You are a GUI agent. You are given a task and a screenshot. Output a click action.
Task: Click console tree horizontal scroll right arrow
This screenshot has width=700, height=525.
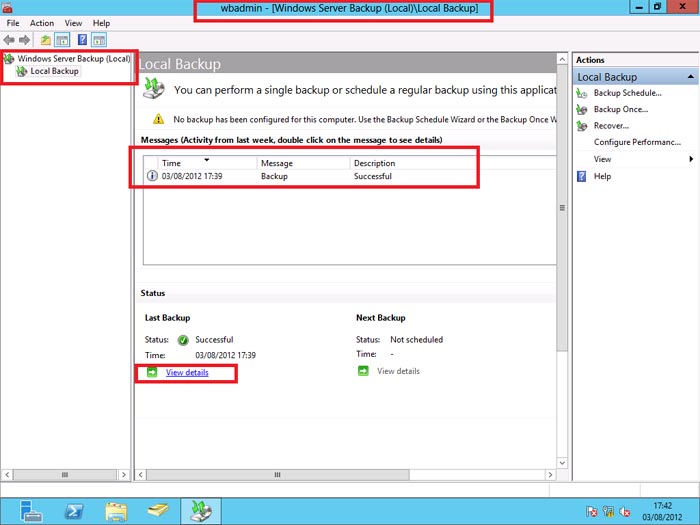pyautogui.click(x=124, y=475)
